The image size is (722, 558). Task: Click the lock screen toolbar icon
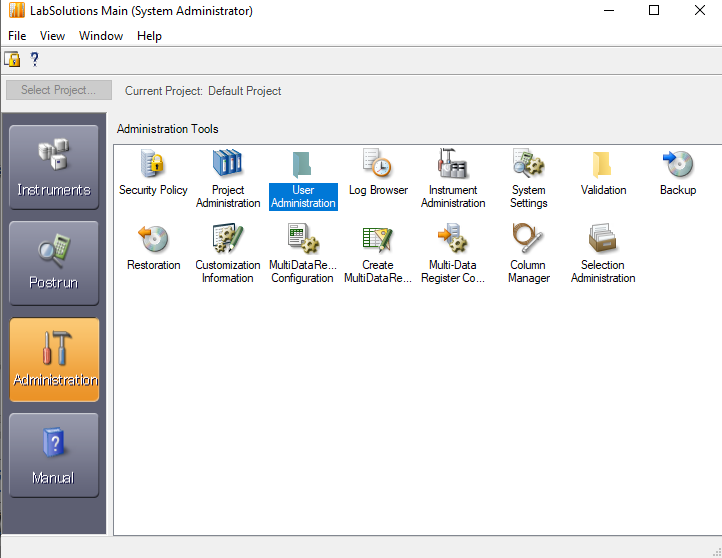tap(12, 59)
